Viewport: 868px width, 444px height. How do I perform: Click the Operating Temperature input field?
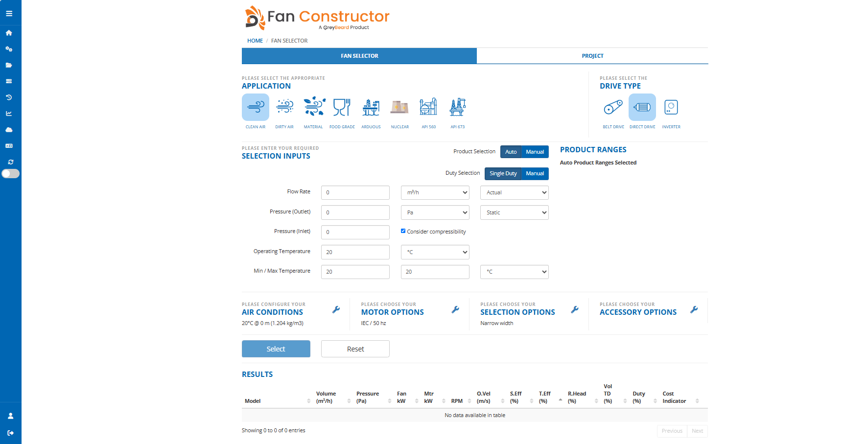point(355,252)
